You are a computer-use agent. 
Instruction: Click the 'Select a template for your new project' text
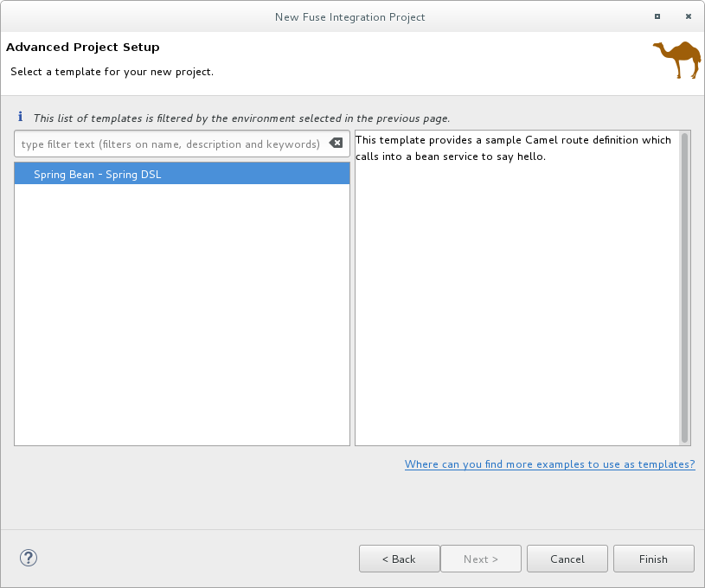click(112, 72)
